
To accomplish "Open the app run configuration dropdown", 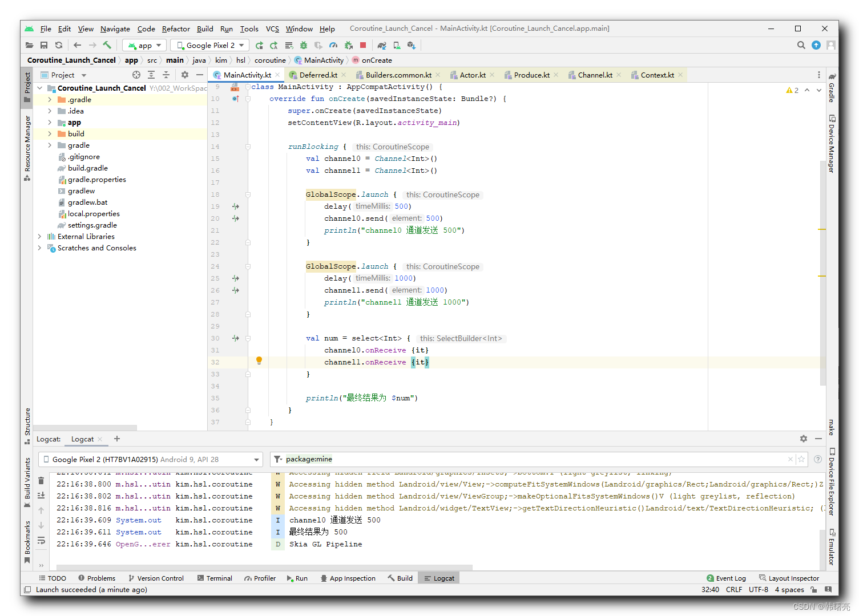I will [x=145, y=45].
